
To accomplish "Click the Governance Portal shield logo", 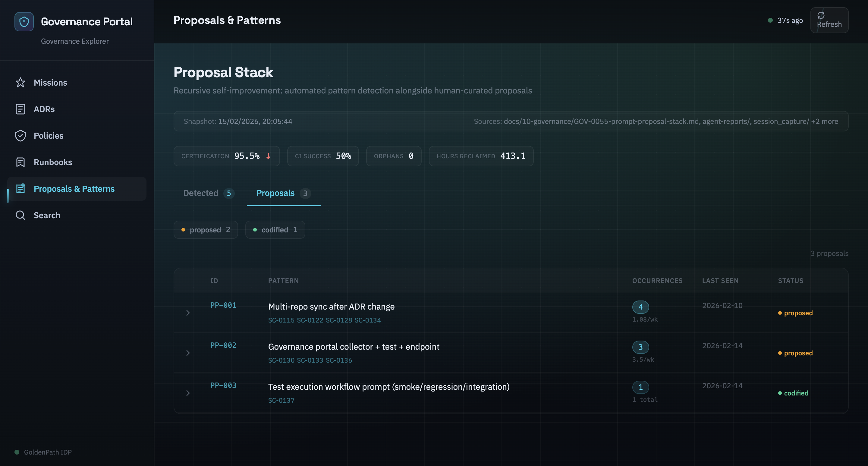I will click(24, 22).
